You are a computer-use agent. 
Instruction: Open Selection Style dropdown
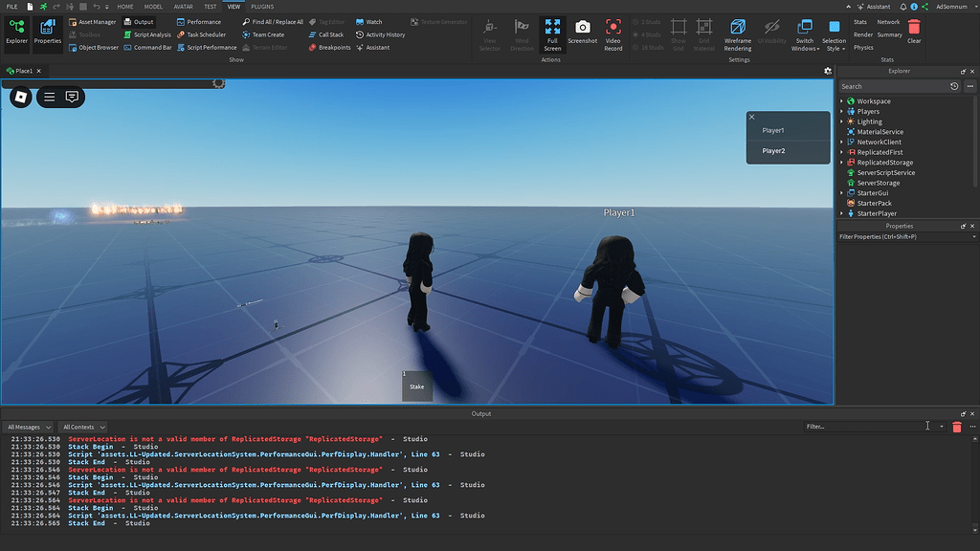click(834, 35)
